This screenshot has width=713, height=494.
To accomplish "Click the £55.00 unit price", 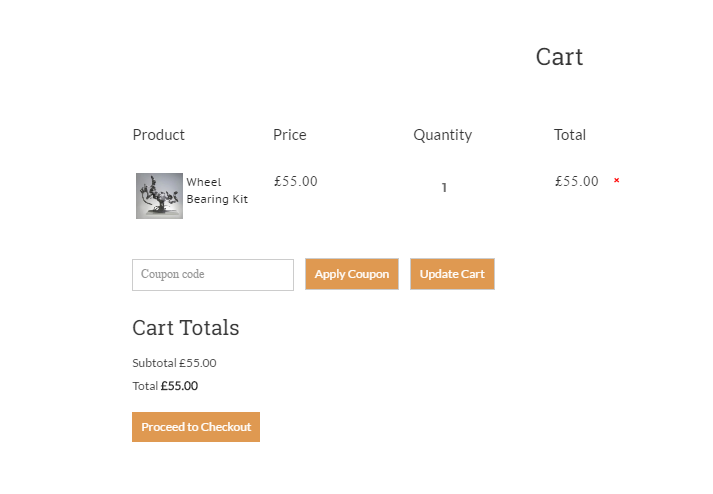I will click(296, 181).
